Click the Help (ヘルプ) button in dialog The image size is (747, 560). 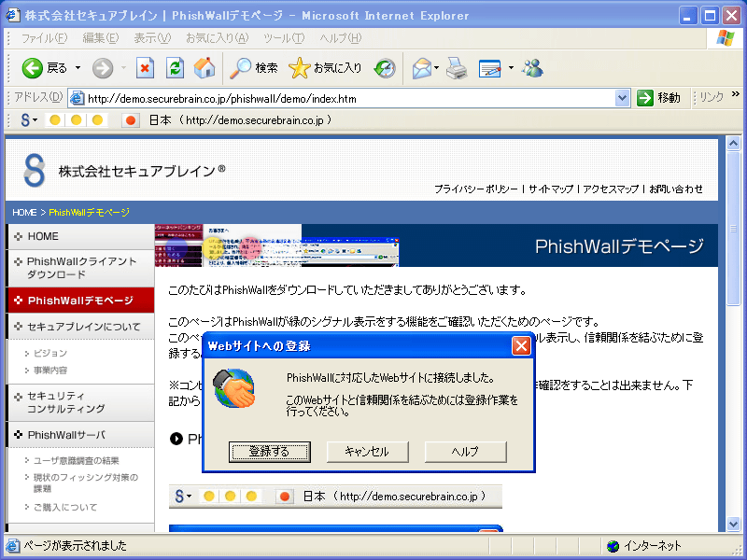tap(465, 452)
